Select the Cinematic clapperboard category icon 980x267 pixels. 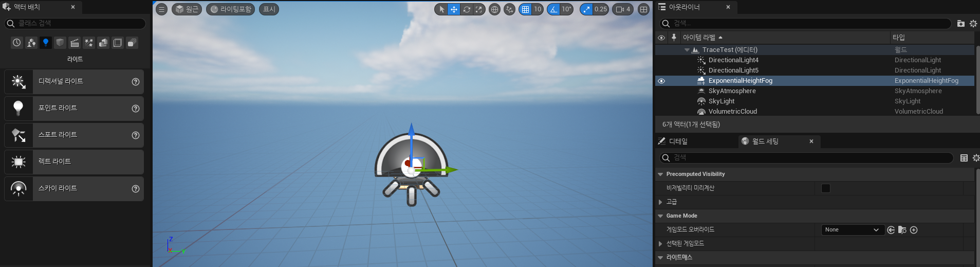click(x=75, y=43)
